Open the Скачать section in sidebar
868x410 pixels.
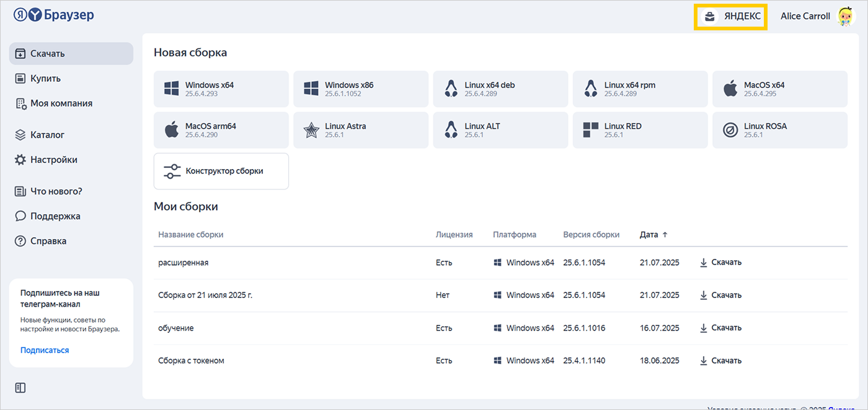click(71, 54)
